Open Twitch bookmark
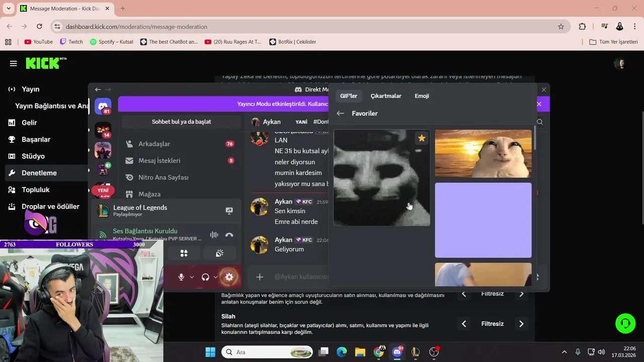 tap(71, 42)
